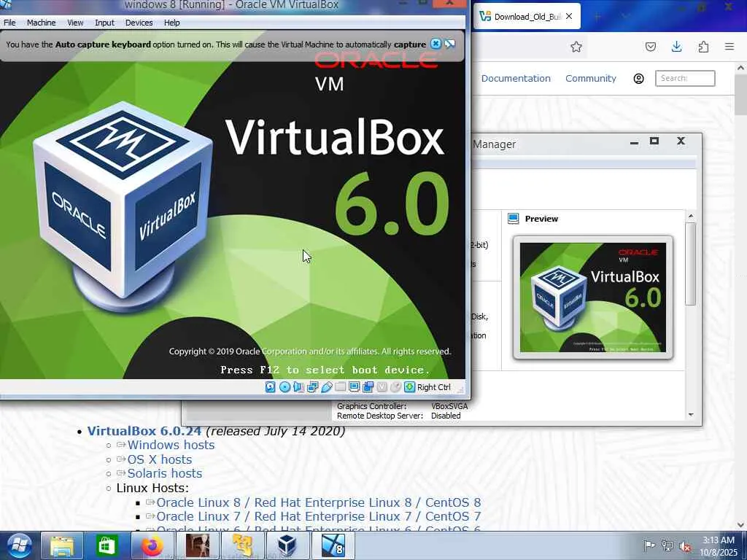Open audio settings icon in VM status bar

point(298,387)
